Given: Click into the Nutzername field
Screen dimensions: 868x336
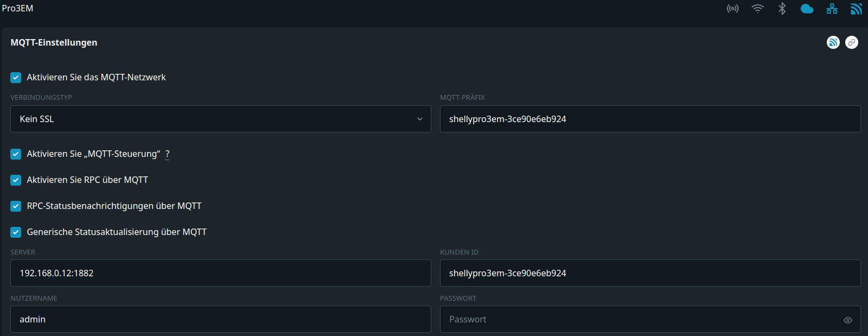Looking at the screenshot, I should coord(220,319).
